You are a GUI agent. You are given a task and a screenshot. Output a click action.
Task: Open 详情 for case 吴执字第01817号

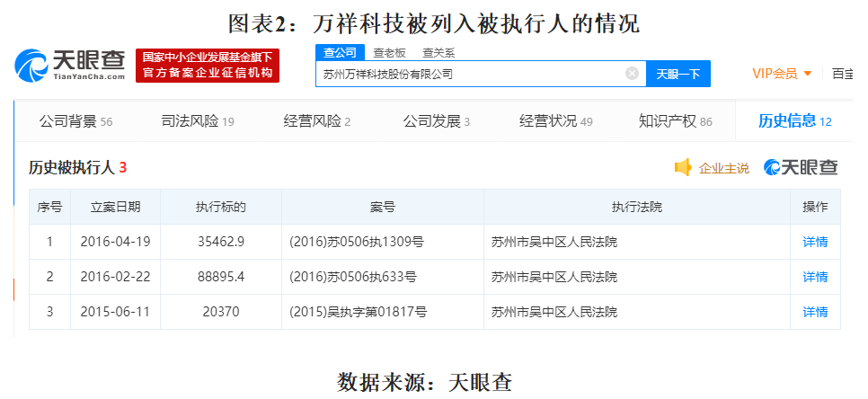click(815, 312)
